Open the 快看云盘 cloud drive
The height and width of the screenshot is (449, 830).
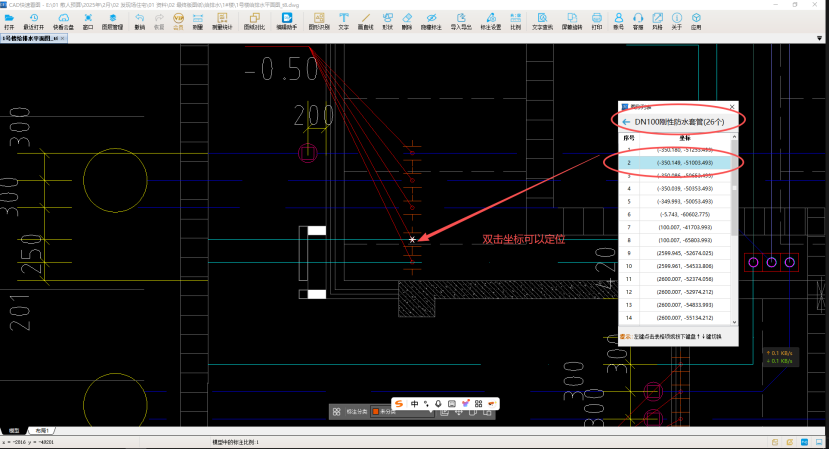(x=63, y=21)
